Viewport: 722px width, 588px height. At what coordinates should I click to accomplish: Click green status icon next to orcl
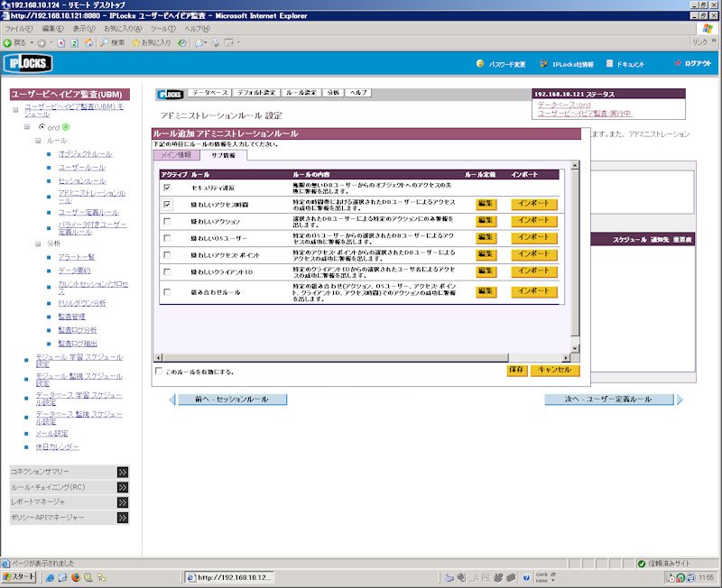(x=66, y=127)
